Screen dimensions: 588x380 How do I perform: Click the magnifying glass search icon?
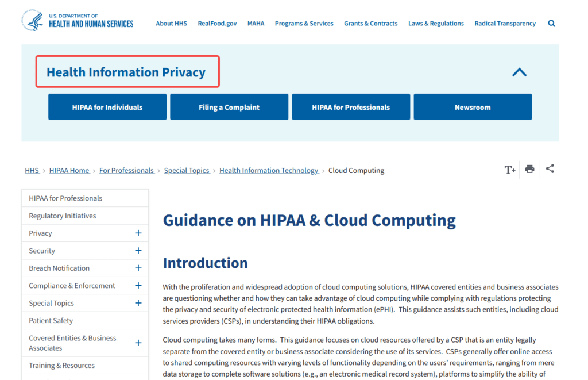coord(551,24)
